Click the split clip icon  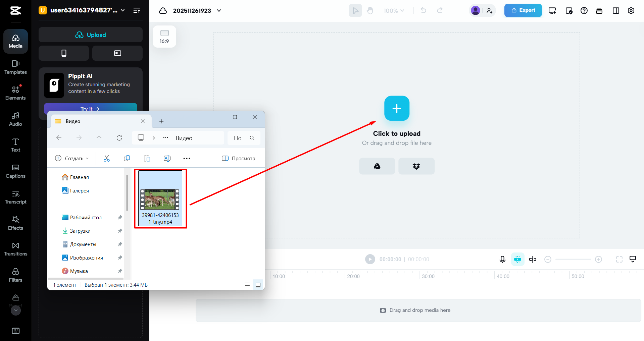pos(533,259)
